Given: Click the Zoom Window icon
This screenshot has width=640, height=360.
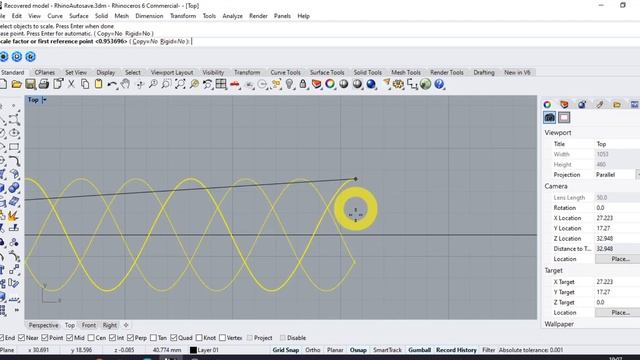Looking at the screenshot, I should pyautogui.click(x=167, y=84).
